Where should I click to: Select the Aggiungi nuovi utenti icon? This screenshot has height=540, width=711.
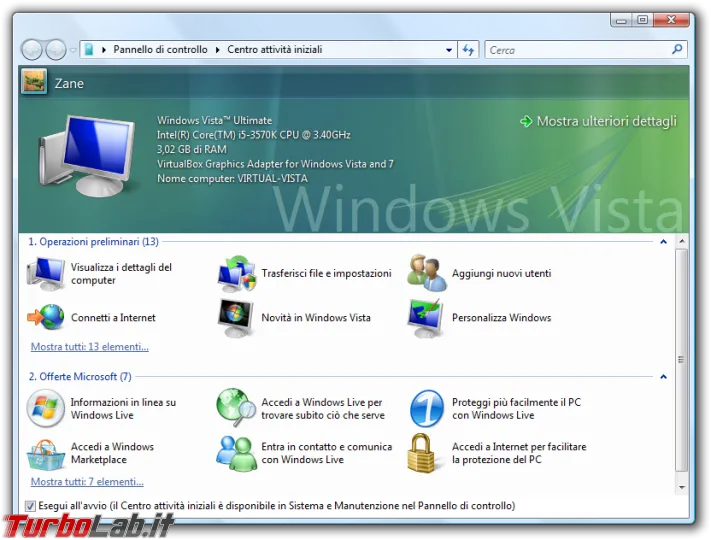click(427, 273)
